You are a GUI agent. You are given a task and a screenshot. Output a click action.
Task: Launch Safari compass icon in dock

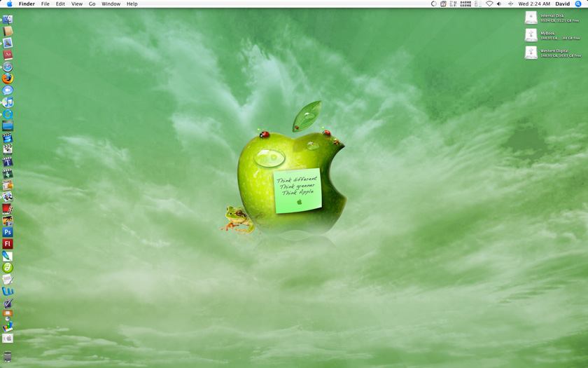(x=8, y=67)
